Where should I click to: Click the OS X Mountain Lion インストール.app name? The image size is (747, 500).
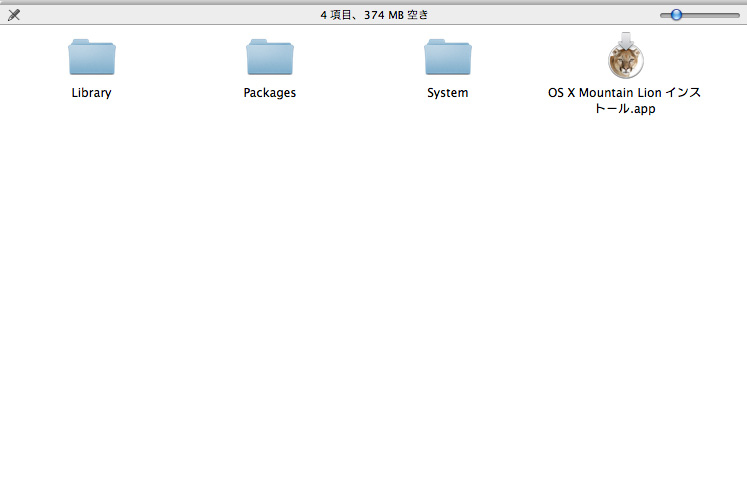(x=625, y=100)
